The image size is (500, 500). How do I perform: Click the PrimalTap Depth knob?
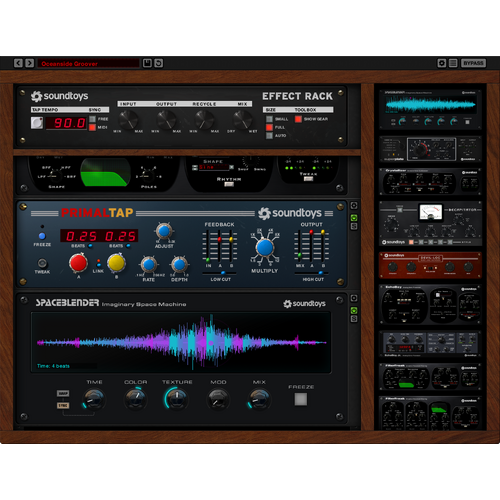[x=179, y=265]
